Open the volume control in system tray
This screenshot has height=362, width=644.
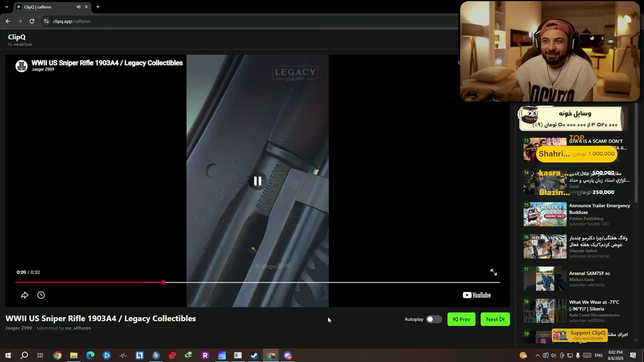[553, 355]
